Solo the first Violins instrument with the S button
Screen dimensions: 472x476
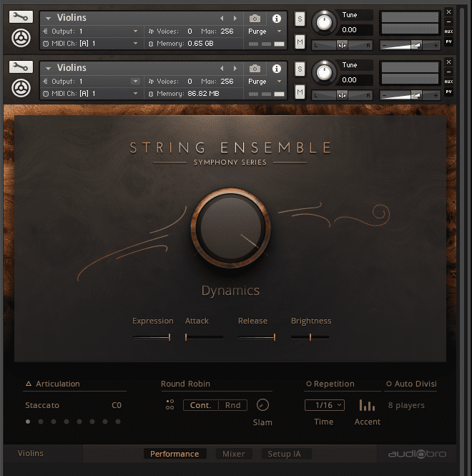(300, 19)
